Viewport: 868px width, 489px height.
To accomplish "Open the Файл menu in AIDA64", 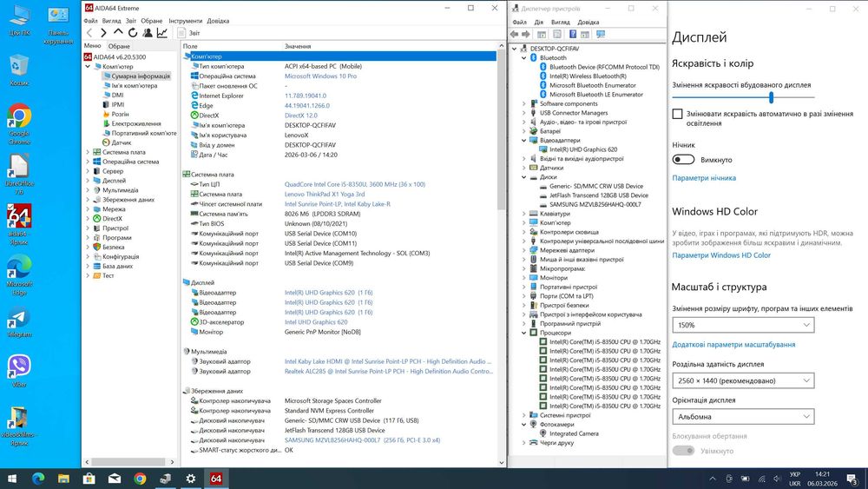I will click(x=90, y=21).
